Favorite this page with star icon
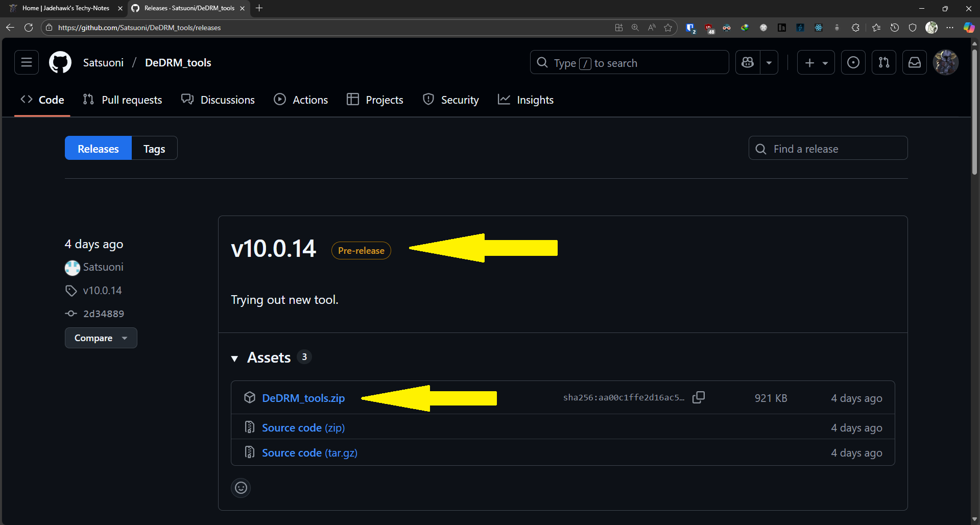Screen dimensions: 980x525 [667, 28]
